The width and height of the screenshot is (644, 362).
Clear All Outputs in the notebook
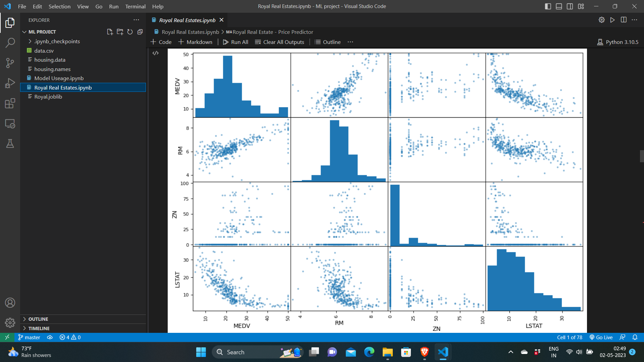tap(279, 42)
